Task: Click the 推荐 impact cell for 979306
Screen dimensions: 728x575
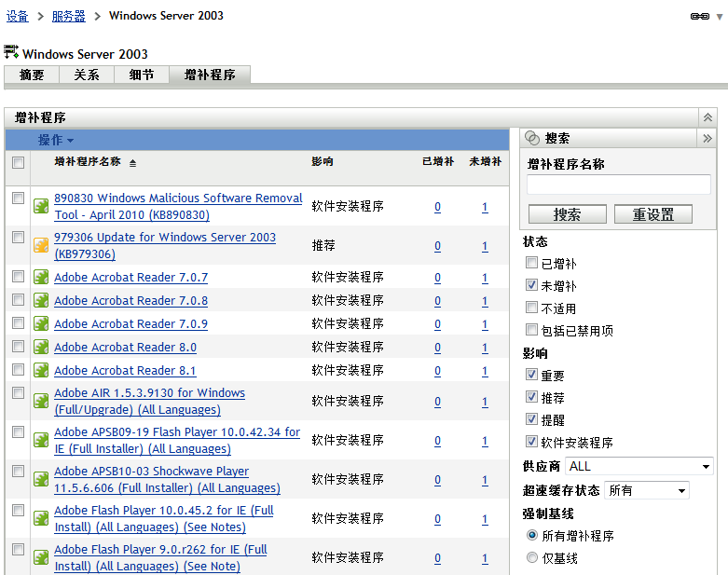Action: tap(323, 245)
